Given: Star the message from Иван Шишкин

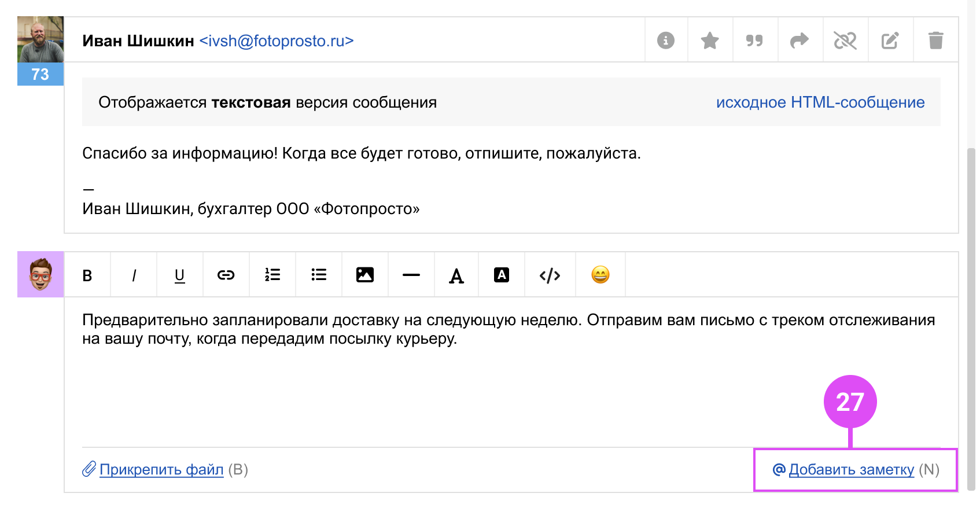Looking at the screenshot, I should tap(710, 41).
